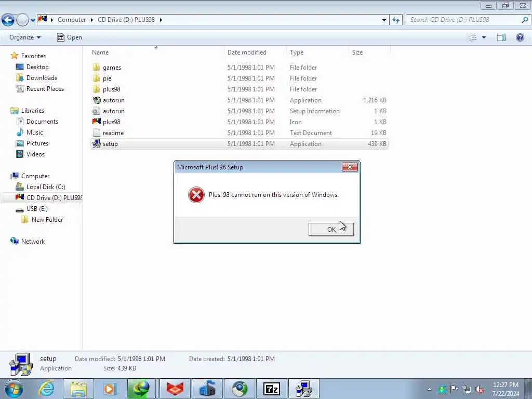Select the autorun Application file
This screenshot has height=399, width=532.
239,100
